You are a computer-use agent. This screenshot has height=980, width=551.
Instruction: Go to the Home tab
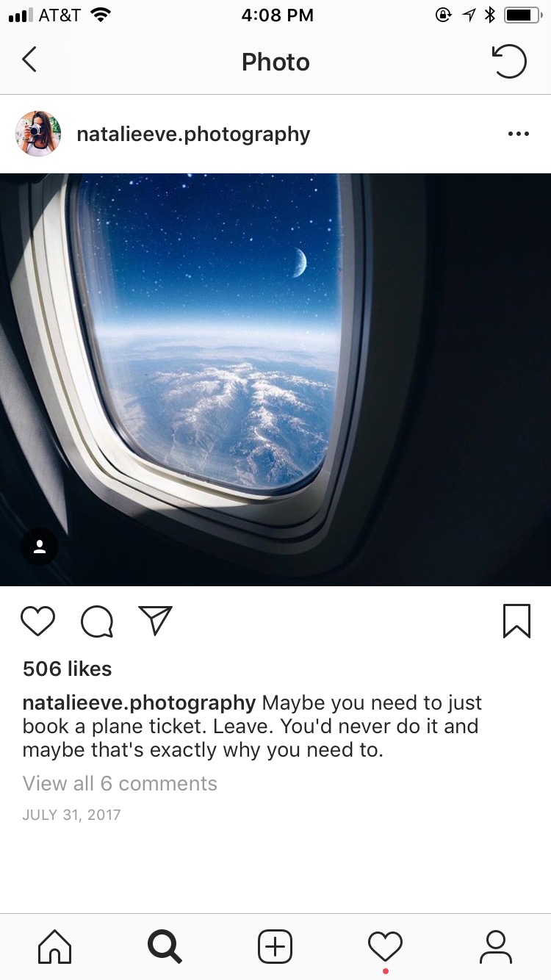(x=55, y=946)
